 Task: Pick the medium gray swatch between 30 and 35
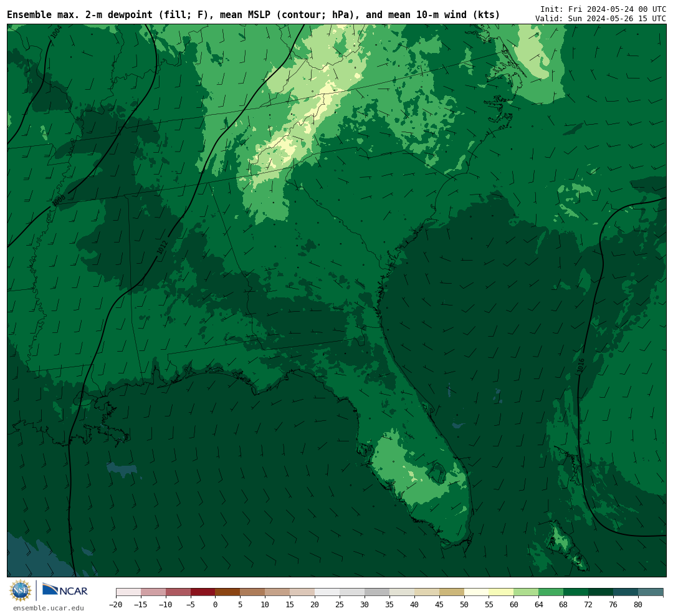click(x=377, y=592)
